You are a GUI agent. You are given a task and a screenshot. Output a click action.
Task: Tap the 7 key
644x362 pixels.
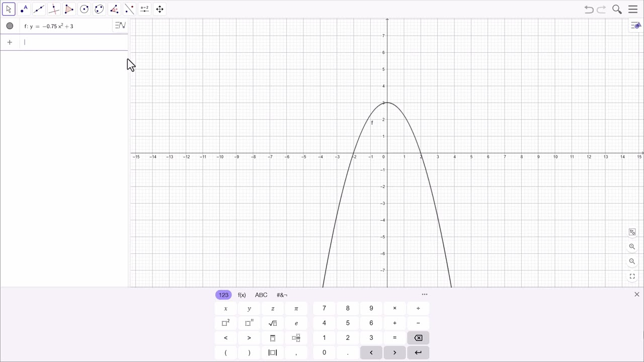click(x=324, y=308)
